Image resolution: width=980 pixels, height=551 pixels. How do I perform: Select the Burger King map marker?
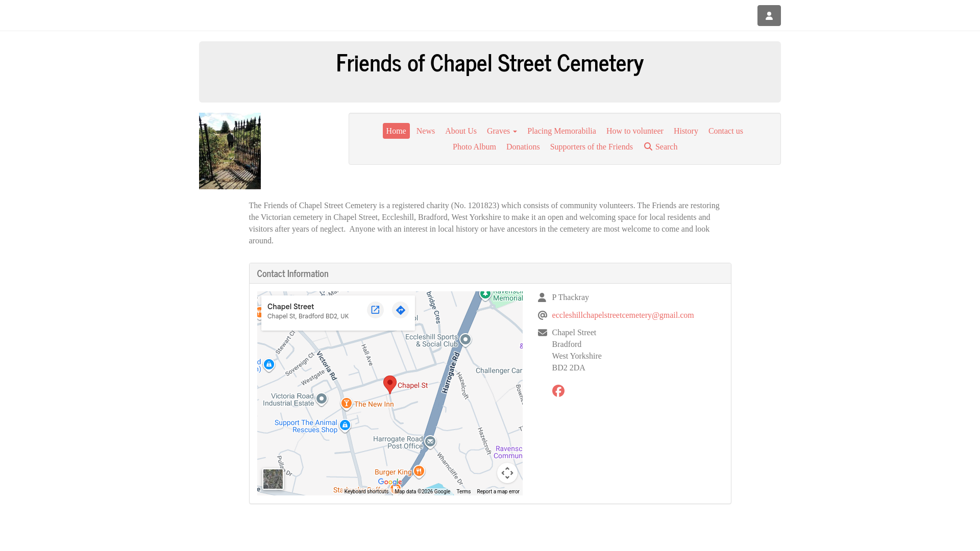(x=419, y=471)
